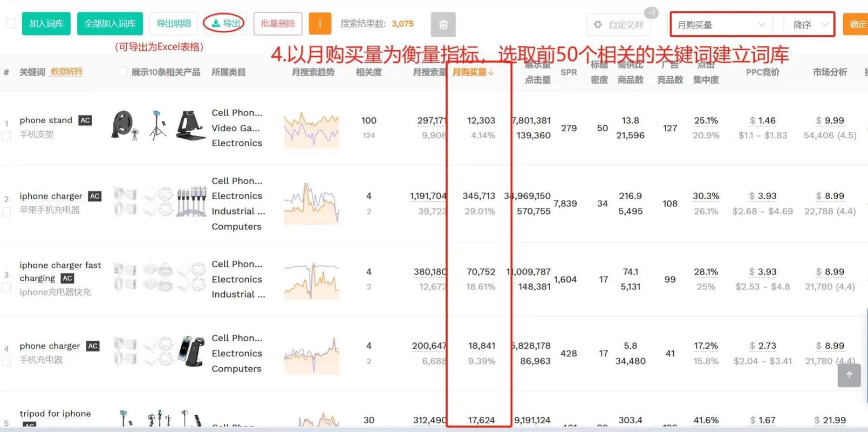This screenshot has width=868, height=432.
Task: Click the keyword phone charger
Action: [x=50, y=346]
